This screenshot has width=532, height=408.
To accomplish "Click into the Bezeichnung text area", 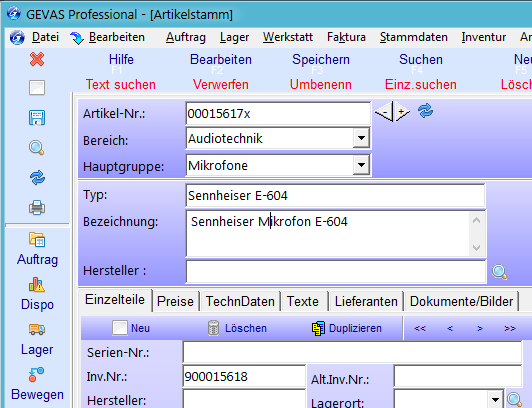I will (x=328, y=233).
